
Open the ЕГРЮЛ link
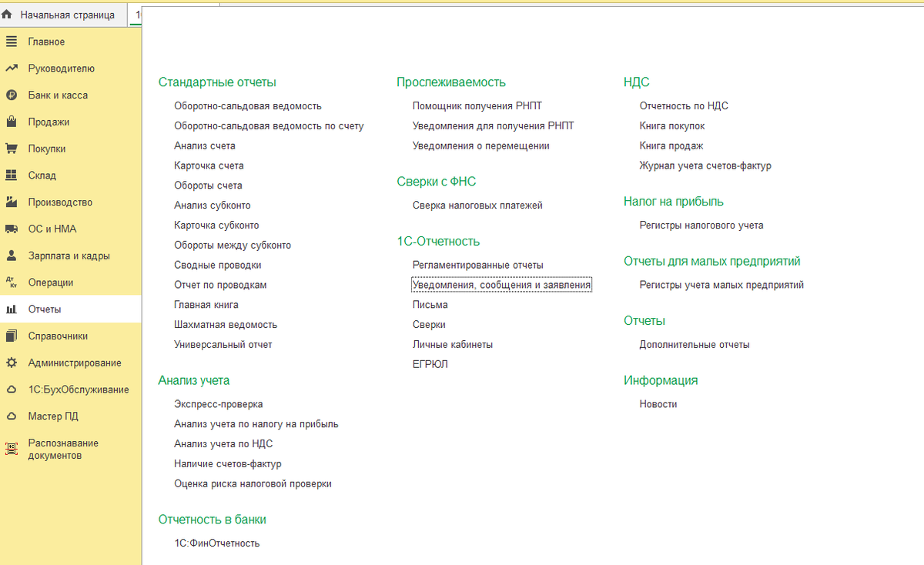click(x=430, y=365)
